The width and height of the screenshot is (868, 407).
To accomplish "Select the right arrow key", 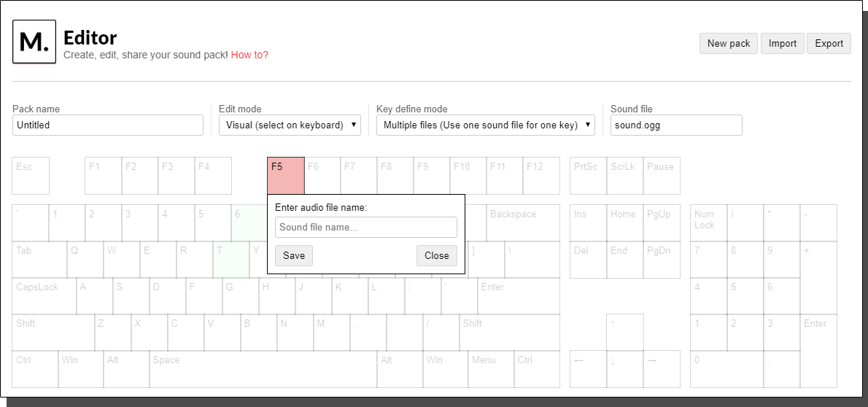I will point(662,368).
